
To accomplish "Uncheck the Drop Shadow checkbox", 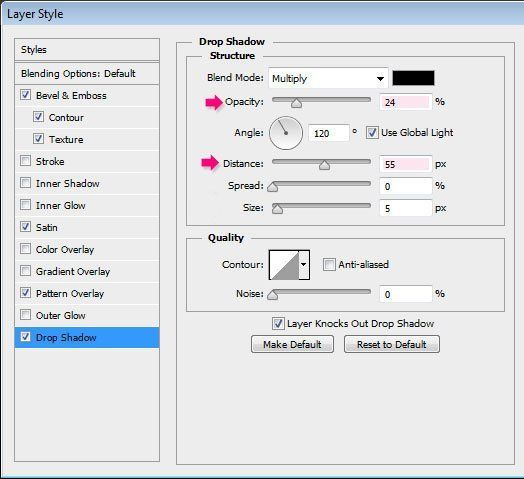I will [x=25, y=337].
